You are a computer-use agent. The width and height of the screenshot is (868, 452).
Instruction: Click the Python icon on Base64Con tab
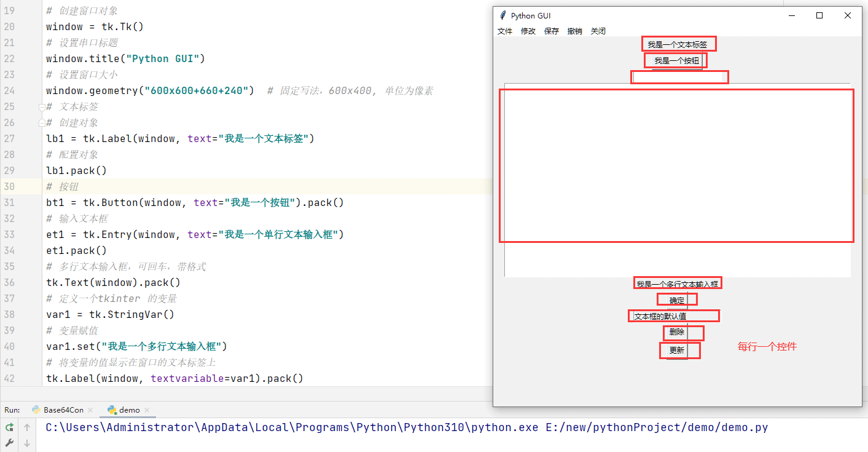coord(36,410)
